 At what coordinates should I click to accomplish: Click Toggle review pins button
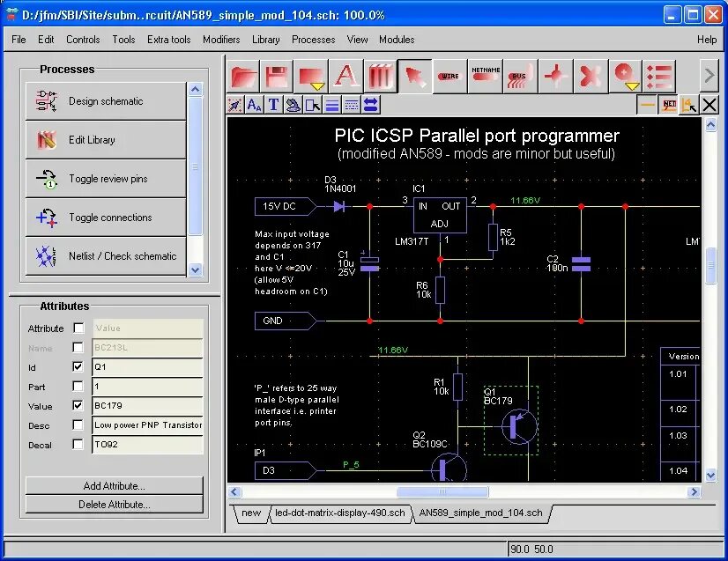point(106,179)
